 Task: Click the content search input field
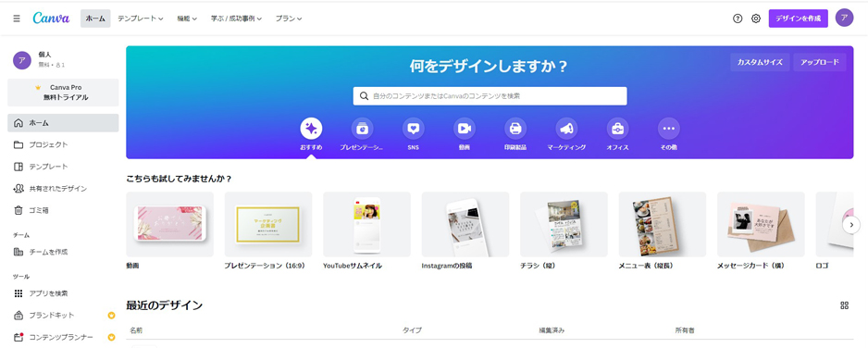tap(490, 95)
